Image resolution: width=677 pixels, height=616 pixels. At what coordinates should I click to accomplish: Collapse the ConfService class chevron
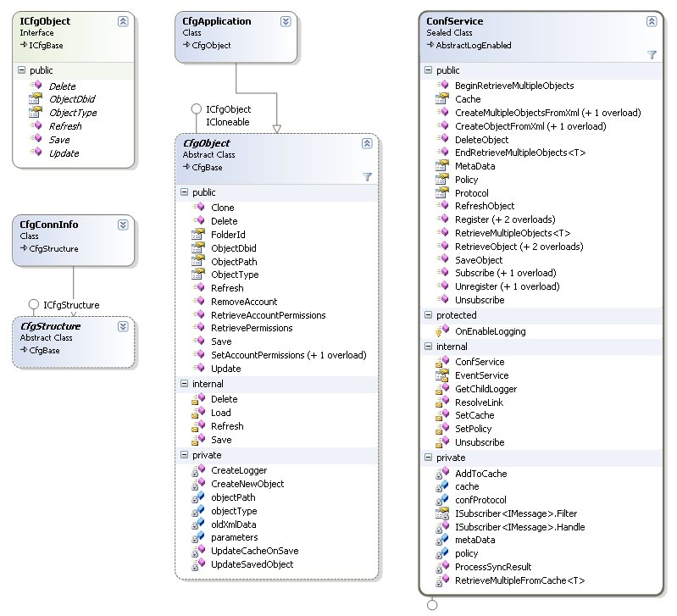(x=652, y=21)
